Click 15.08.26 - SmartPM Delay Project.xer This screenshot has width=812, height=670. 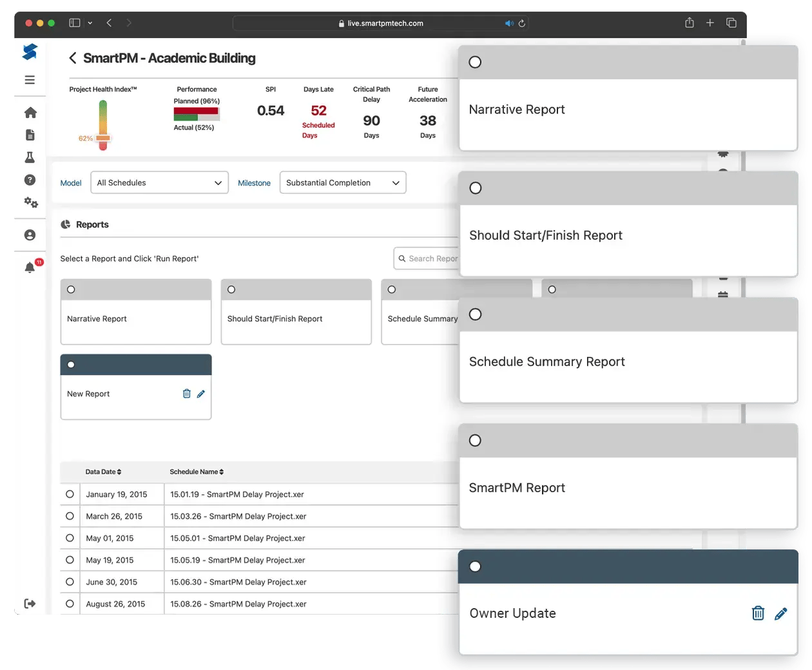238,604
